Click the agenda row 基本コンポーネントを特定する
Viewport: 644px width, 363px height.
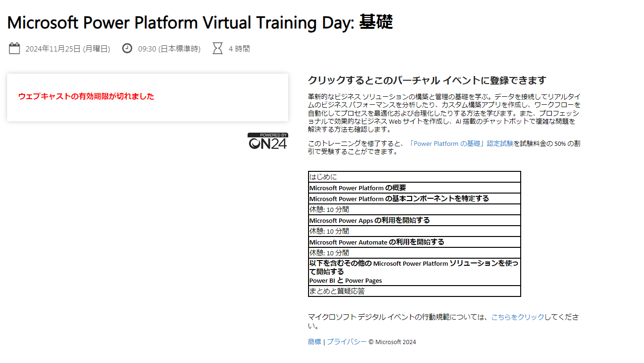[414, 199]
